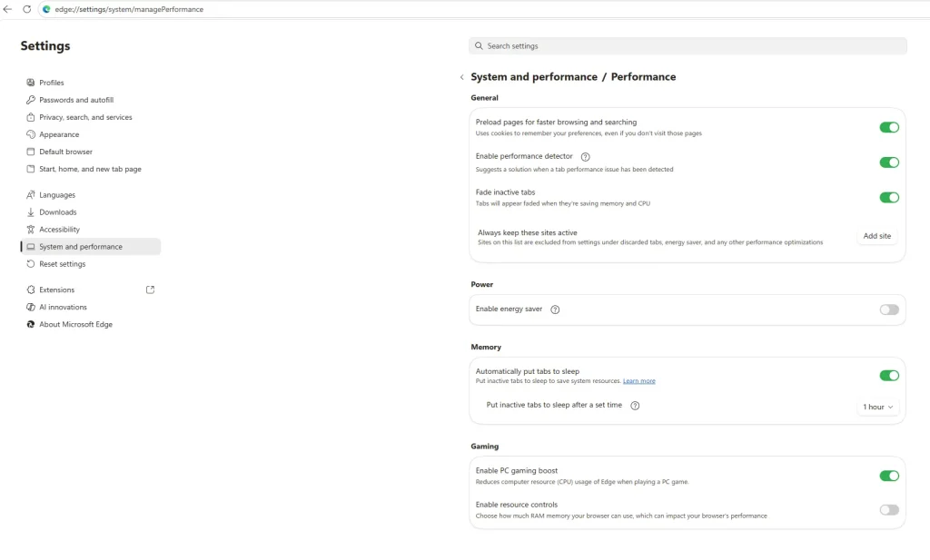Toggle Fade inactive tabs switch
930x560 pixels.
889,197
